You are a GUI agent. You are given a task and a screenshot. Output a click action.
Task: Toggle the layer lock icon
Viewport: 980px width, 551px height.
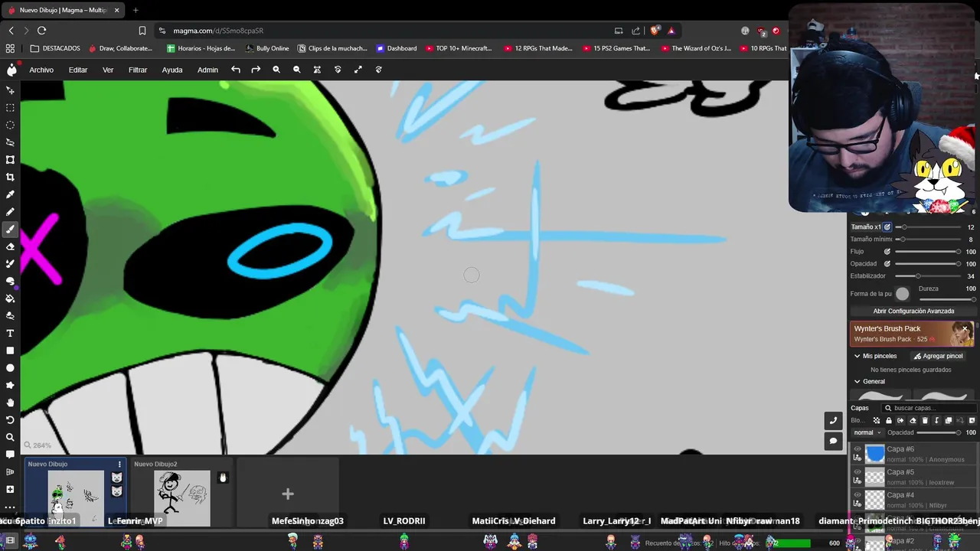pos(889,420)
